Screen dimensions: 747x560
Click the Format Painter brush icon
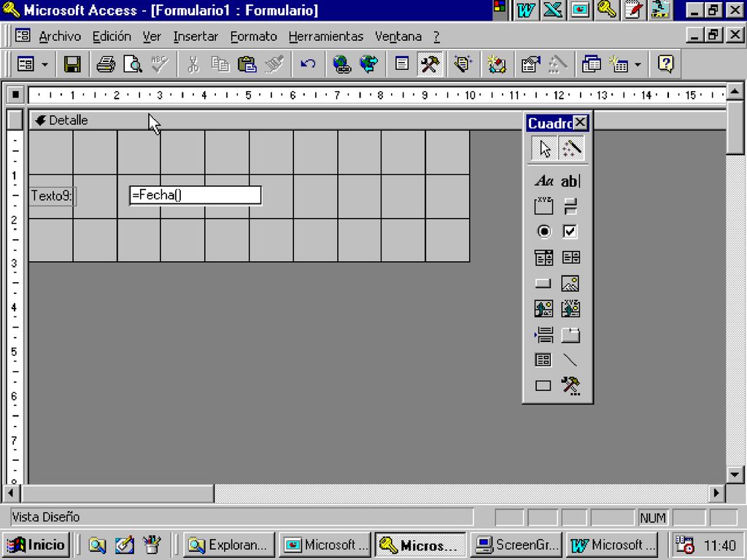tap(274, 64)
